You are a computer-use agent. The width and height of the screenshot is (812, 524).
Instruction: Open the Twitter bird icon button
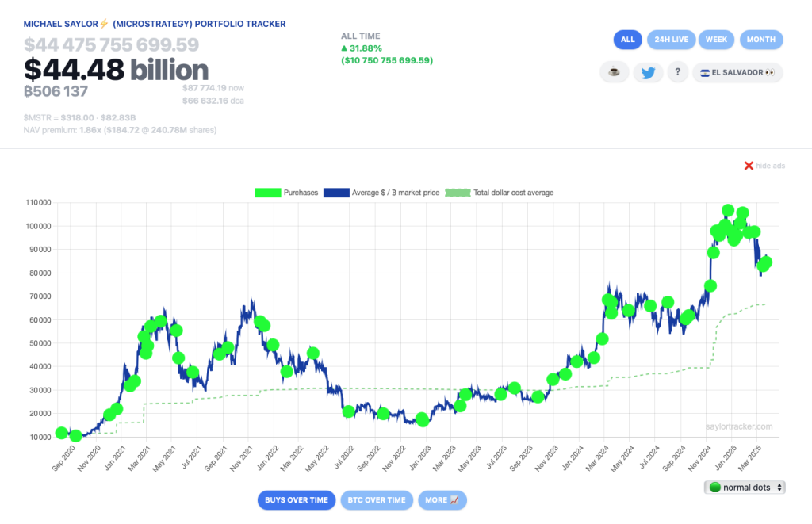[x=648, y=72]
